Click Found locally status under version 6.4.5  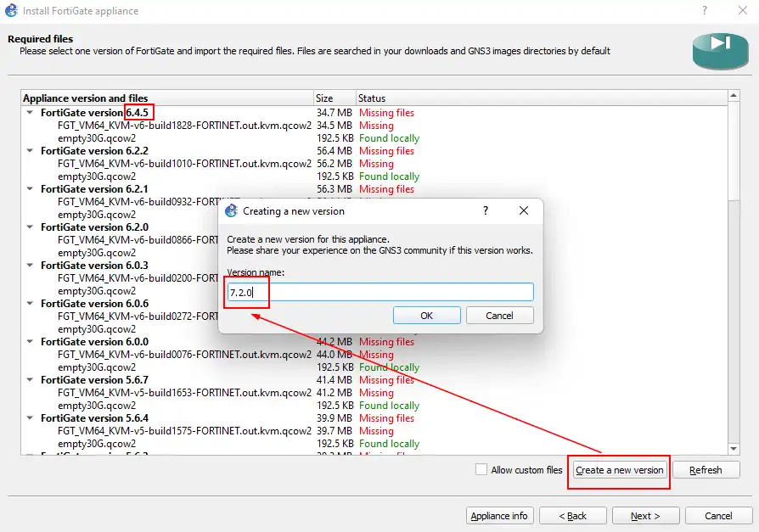pyautogui.click(x=389, y=138)
